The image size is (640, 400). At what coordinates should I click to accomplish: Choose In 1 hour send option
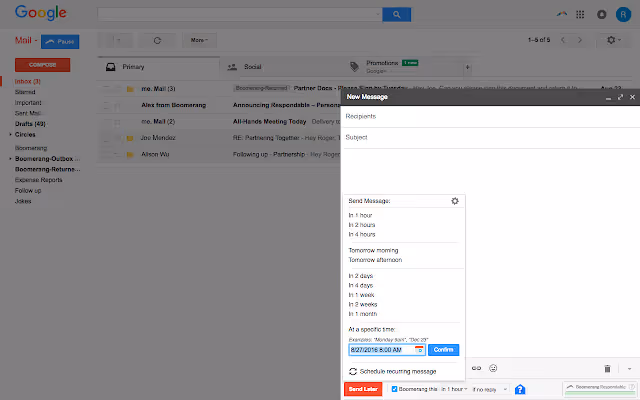[360, 215]
